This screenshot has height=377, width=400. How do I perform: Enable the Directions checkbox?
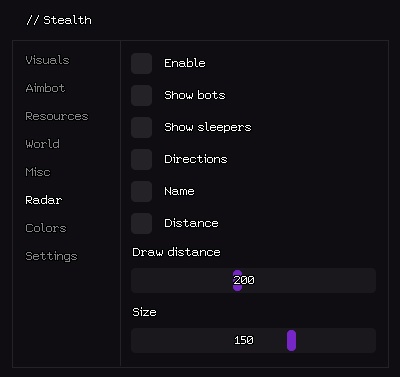click(x=141, y=159)
